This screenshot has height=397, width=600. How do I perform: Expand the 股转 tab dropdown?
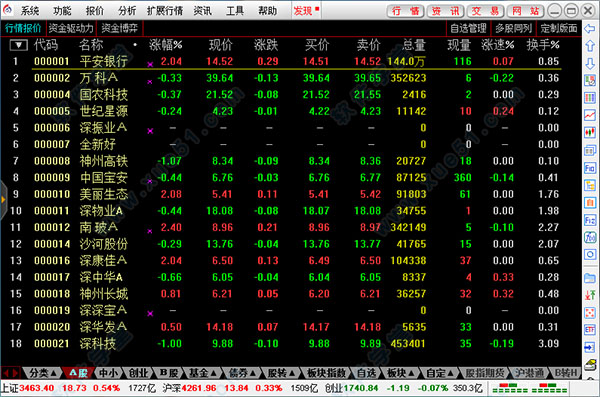point(292,372)
